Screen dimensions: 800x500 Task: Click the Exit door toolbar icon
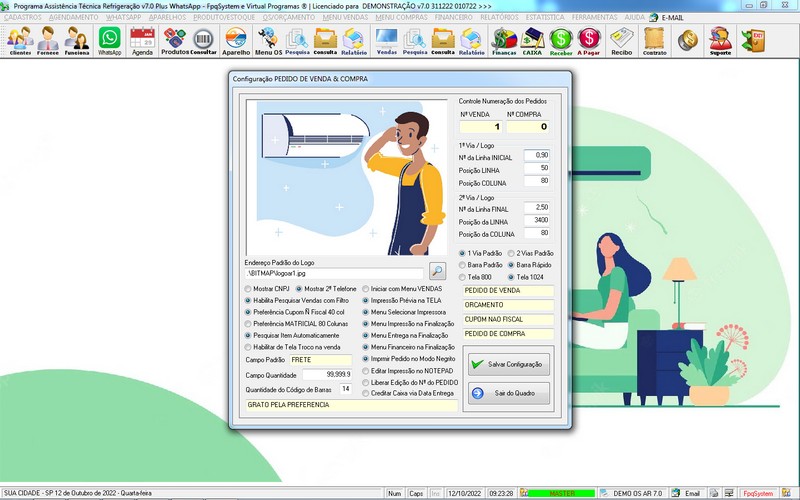click(x=753, y=40)
